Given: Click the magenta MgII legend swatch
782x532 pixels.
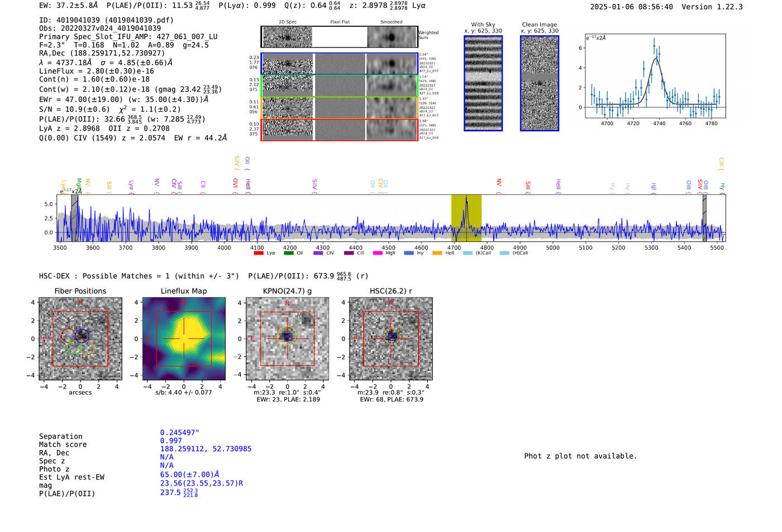Looking at the screenshot, I should pyautogui.click(x=378, y=253).
